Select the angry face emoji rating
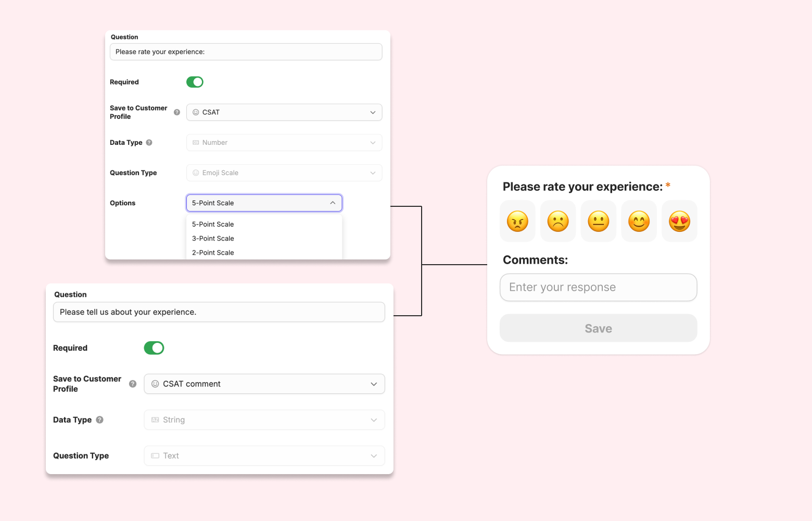The image size is (812, 521). point(517,221)
